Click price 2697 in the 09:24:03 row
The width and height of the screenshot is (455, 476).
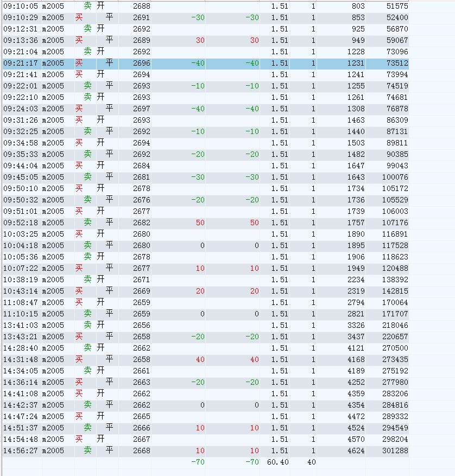click(x=141, y=109)
